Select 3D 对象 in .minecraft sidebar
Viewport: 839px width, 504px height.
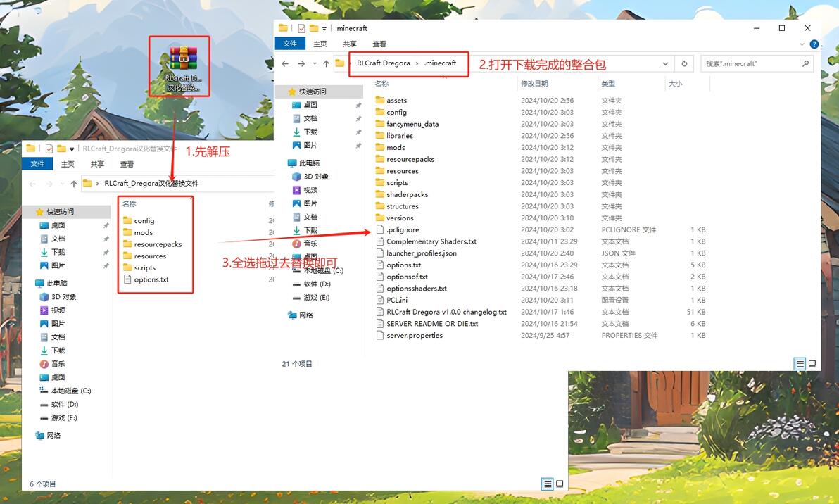(x=311, y=177)
